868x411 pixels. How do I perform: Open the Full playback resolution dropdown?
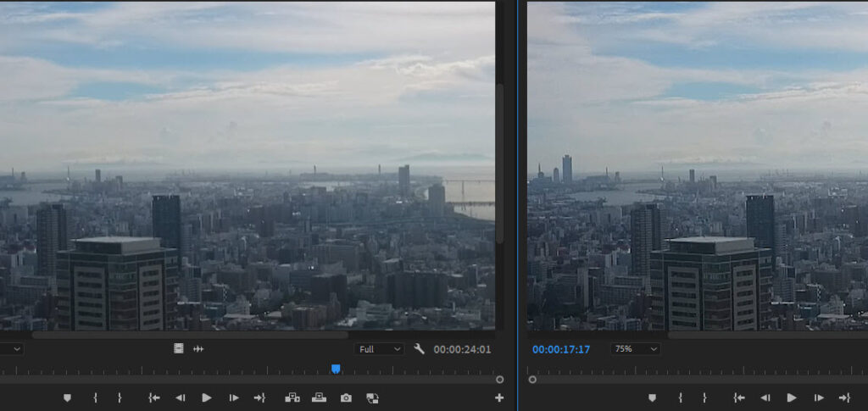point(380,349)
